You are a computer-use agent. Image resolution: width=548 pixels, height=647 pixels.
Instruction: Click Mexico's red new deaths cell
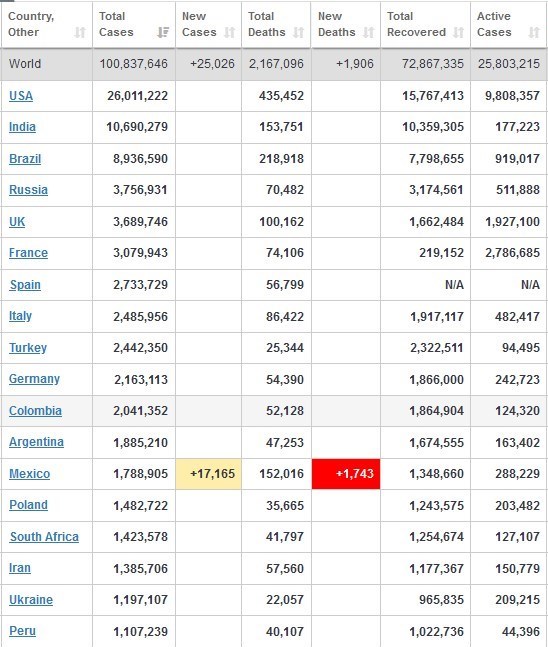[x=346, y=474]
